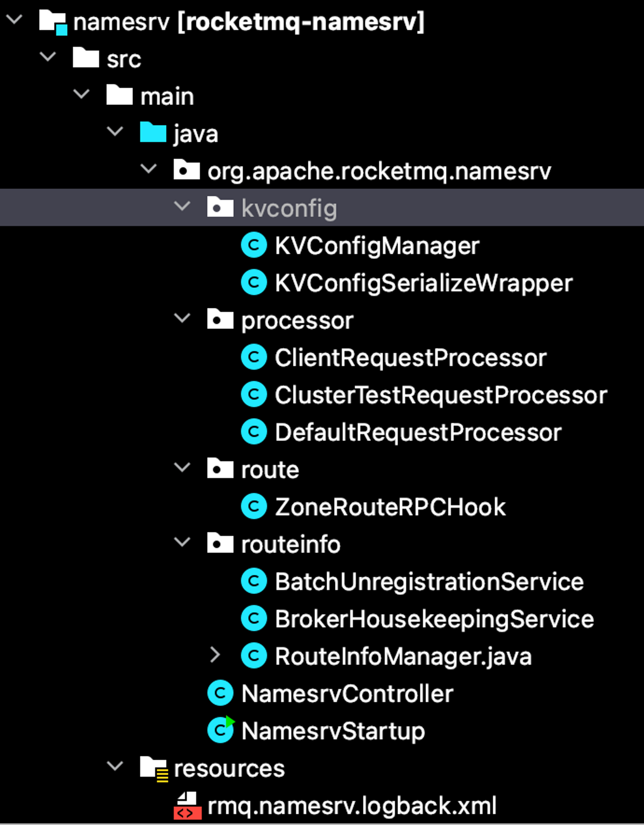Click the namesrv module folder icon
Screen dimensions: 644x825
(x=53, y=22)
